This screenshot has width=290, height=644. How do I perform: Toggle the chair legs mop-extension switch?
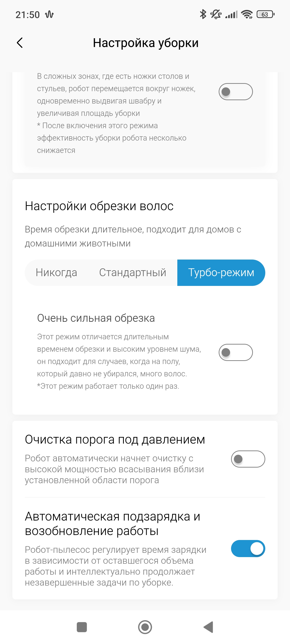236,91
